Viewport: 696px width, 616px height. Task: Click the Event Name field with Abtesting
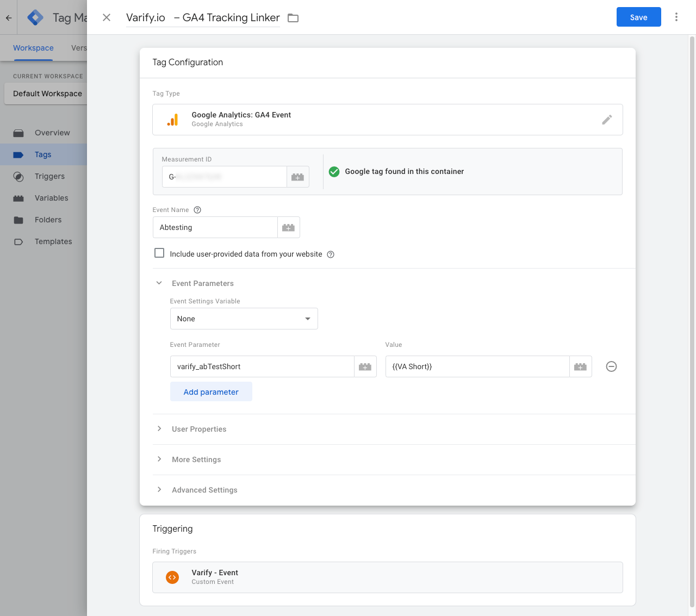click(x=215, y=227)
